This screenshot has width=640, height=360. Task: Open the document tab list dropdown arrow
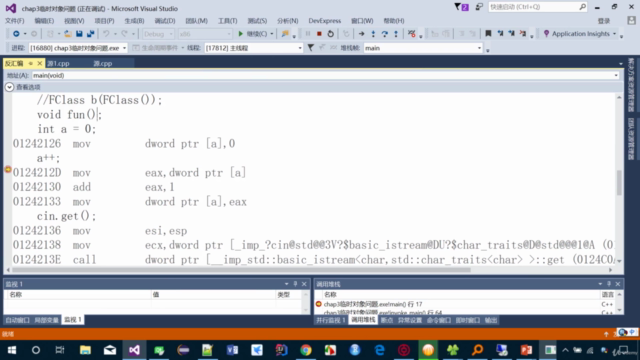tap(621, 64)
